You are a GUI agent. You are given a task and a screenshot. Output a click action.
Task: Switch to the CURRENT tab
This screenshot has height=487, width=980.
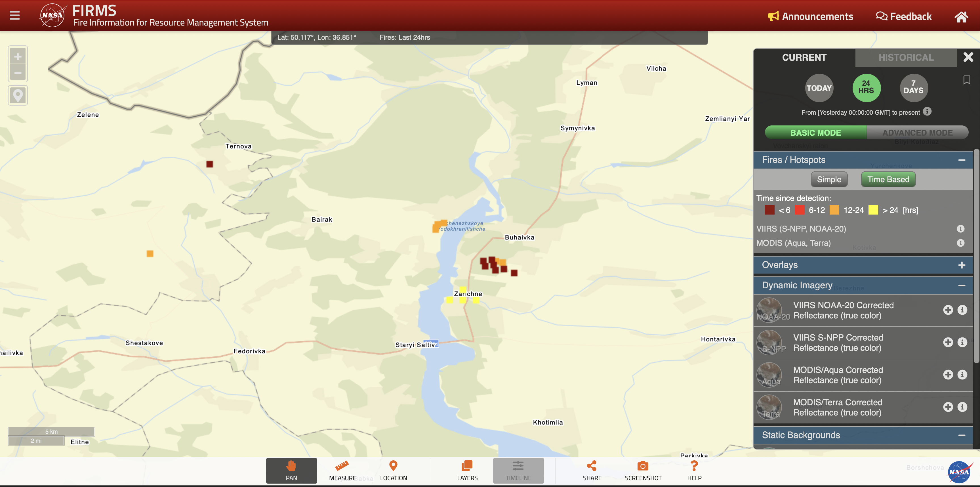804,57
